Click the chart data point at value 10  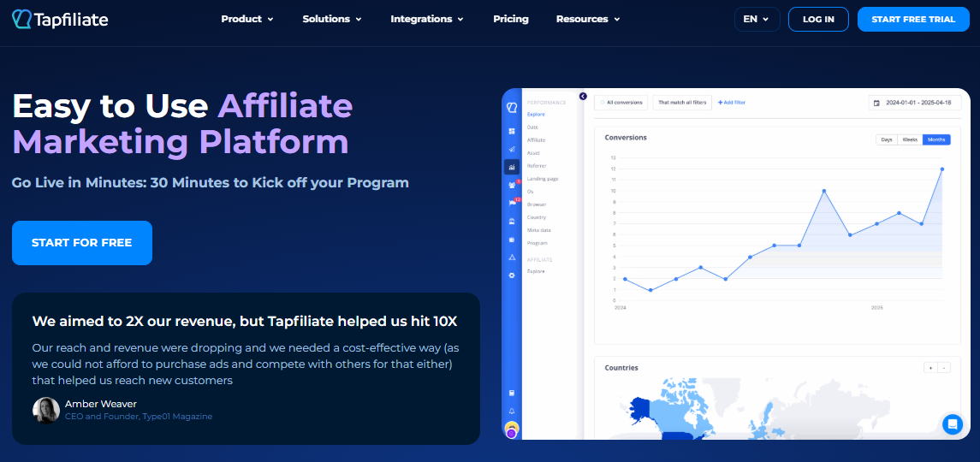click(823, 191)
